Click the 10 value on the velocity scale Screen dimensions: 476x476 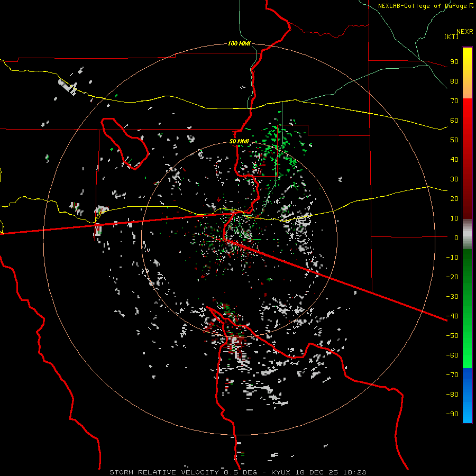(x=454, y=218)
